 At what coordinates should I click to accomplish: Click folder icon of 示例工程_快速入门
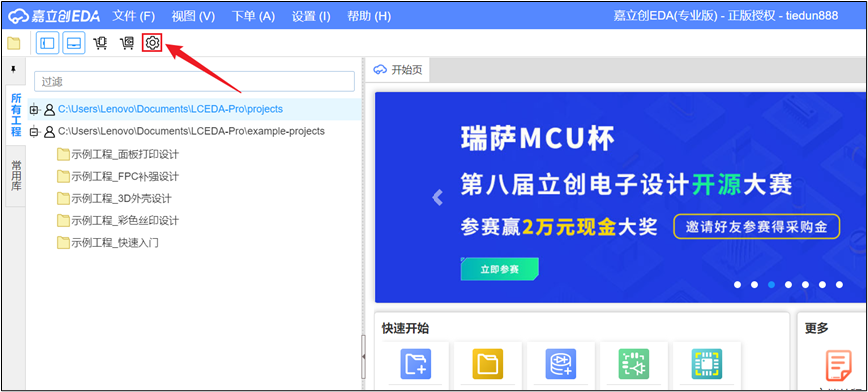coord(63,243)
